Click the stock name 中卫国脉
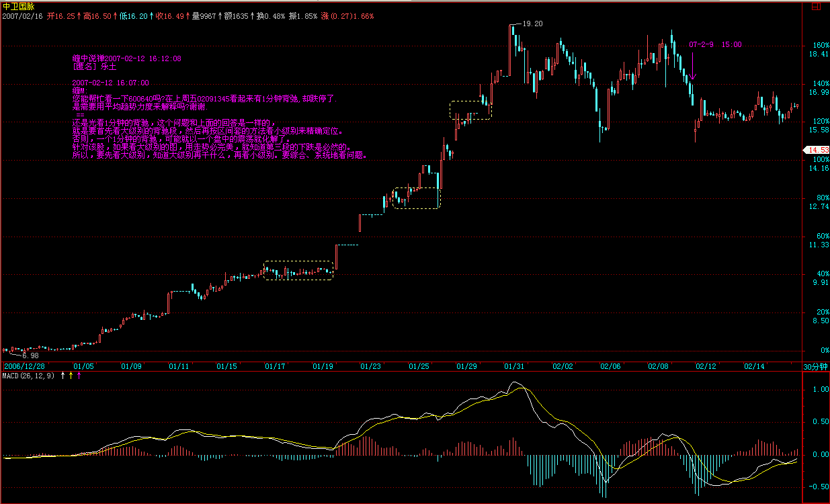This screenshot has width=830, height=504. (19, 5)
